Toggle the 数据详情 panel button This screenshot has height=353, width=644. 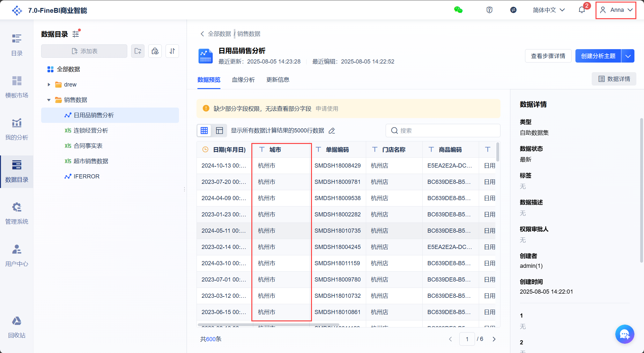(x=614, y=79)
